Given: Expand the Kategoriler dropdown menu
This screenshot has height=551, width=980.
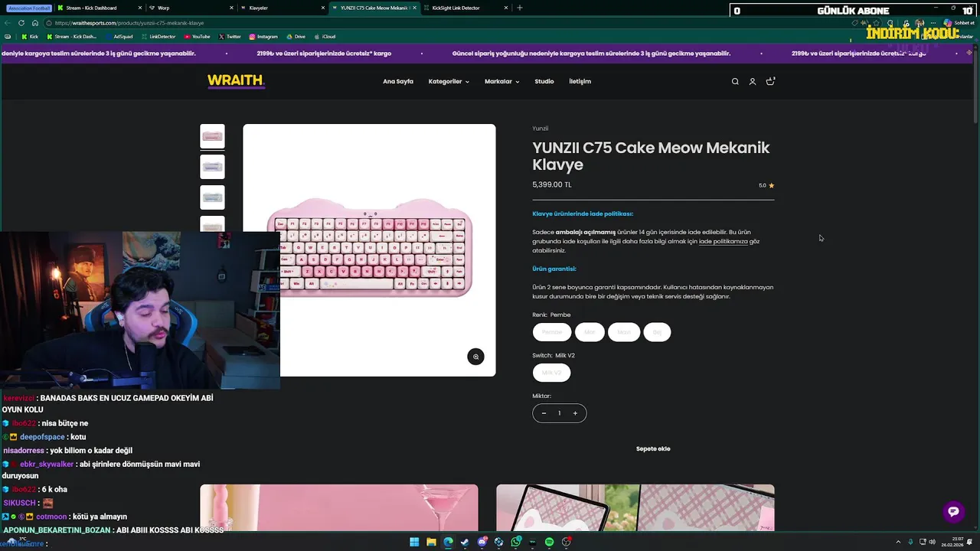Looking at the screenshot, I should coord(449,81).
